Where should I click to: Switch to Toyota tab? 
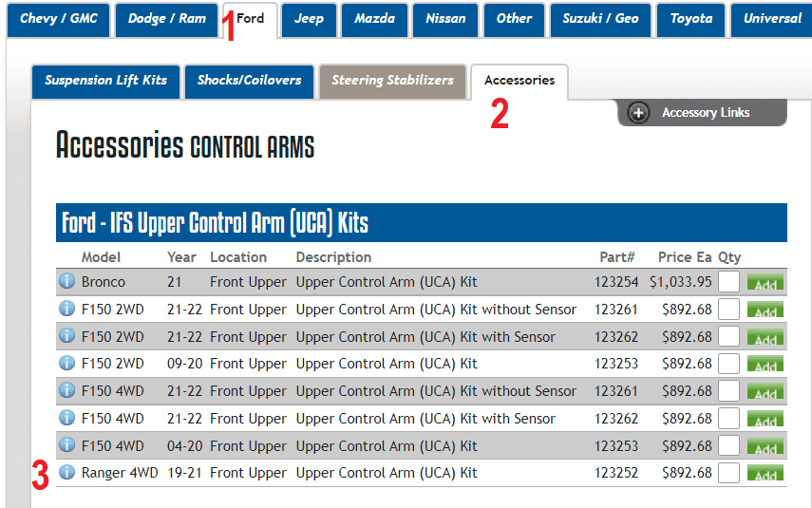click(690, 19)
